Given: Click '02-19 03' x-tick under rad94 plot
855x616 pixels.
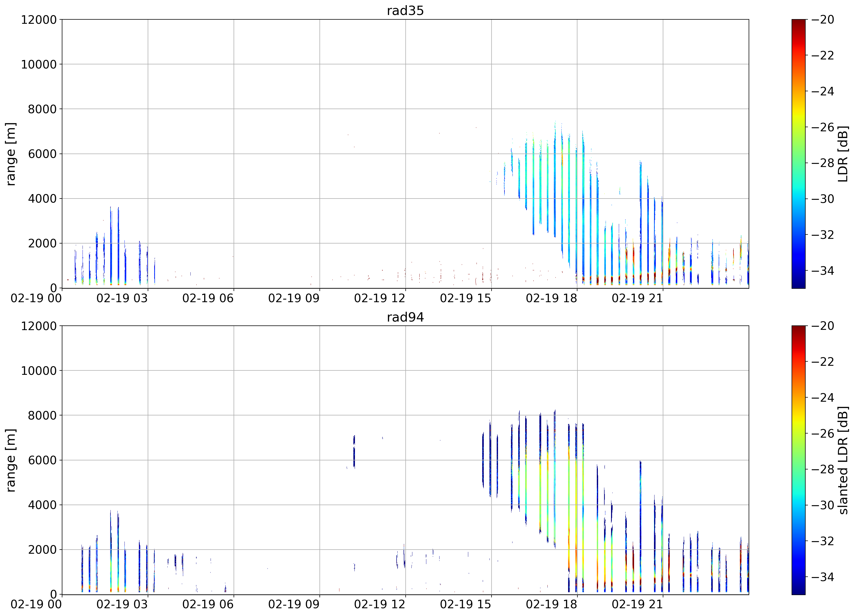Looking at the screenshot, I should (122, 605).
